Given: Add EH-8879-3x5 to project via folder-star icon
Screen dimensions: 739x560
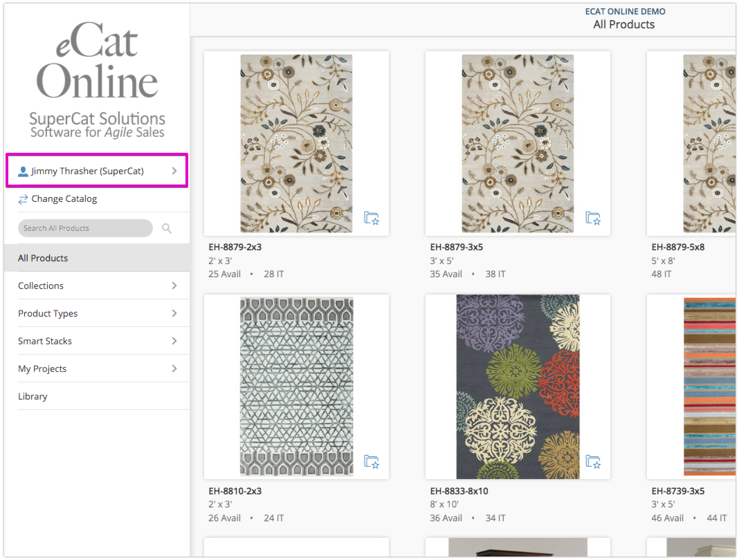Looking at the screenshot, I should tap(593, 218).
